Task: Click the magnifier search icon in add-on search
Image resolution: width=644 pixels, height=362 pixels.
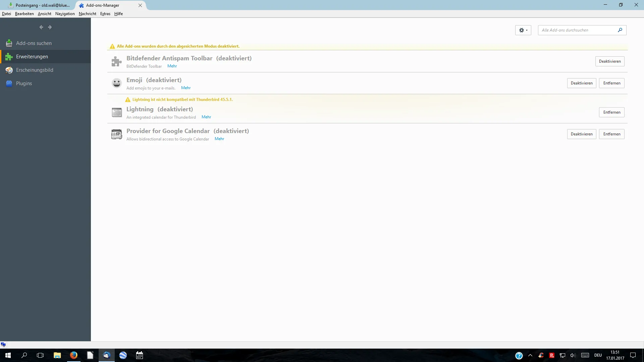Action: tap(620, 30)
